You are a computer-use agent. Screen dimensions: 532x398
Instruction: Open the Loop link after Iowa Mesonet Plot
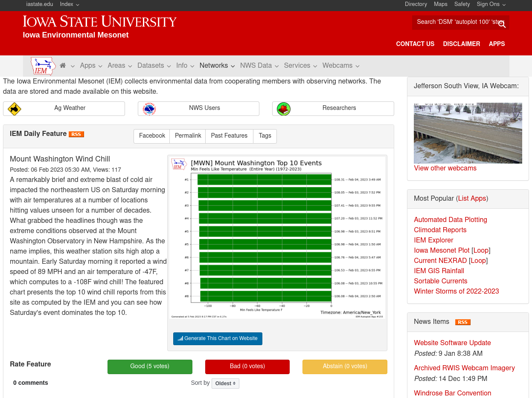click(481, 251)
